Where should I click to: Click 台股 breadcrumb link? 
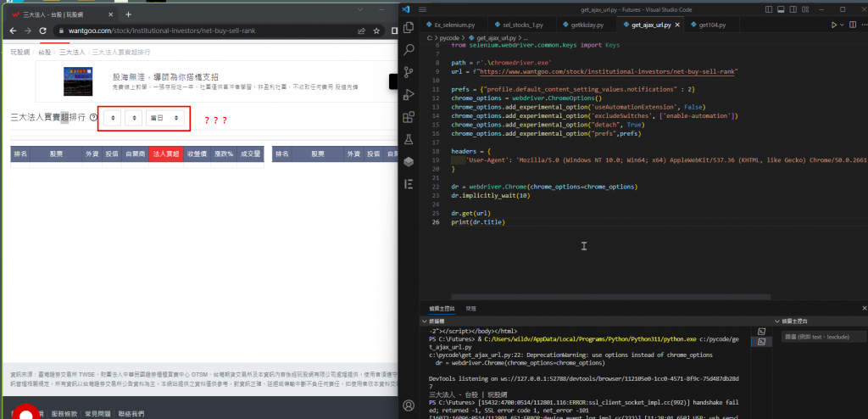point(45,52)
